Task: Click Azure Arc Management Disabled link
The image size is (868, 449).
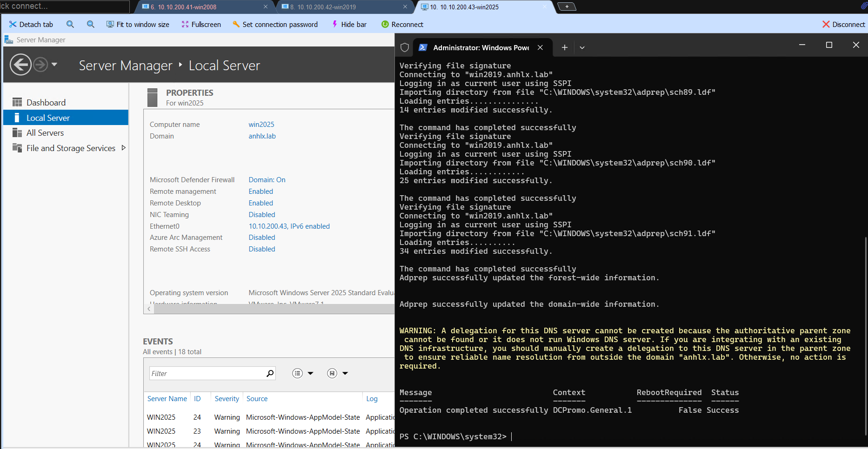Action: coord(262,238)
